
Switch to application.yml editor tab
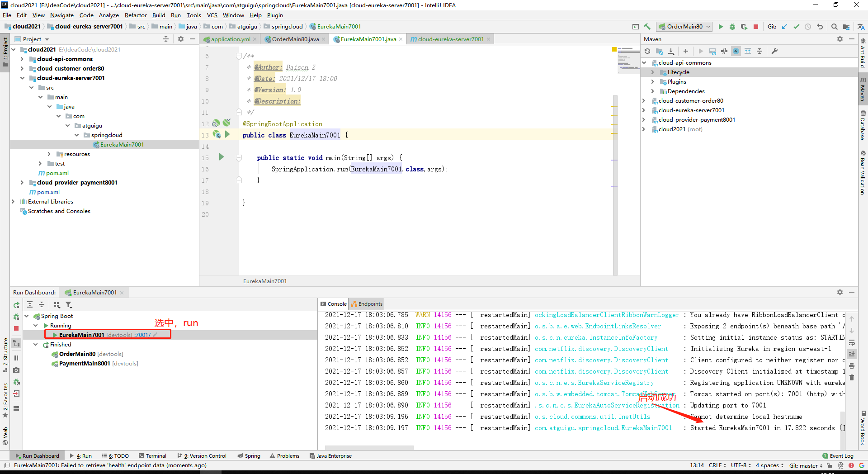[x=230, y=39]
